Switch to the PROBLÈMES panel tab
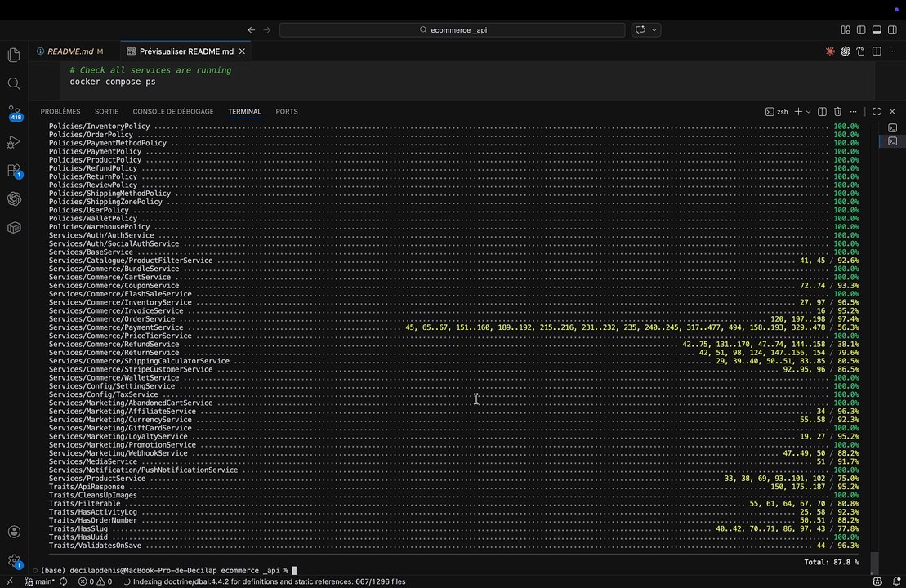This screenshot has width=906, height=588. [x=60, y=112]
